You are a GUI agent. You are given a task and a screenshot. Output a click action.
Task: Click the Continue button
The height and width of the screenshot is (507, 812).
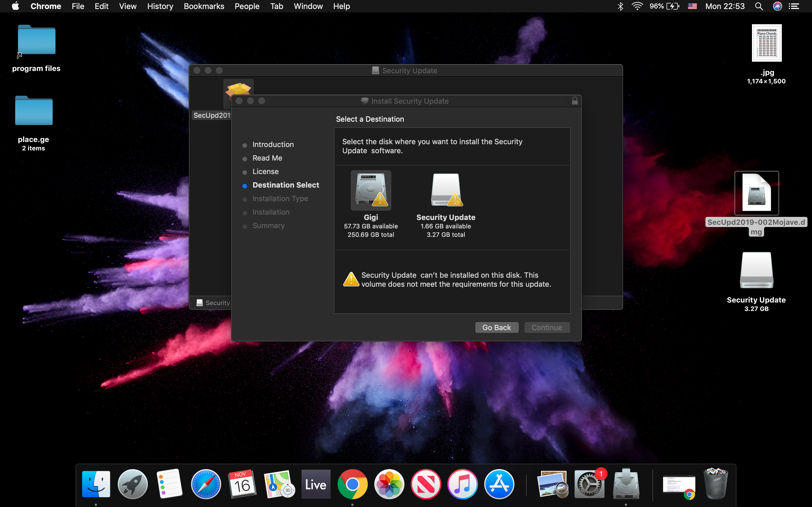(547, 327)
